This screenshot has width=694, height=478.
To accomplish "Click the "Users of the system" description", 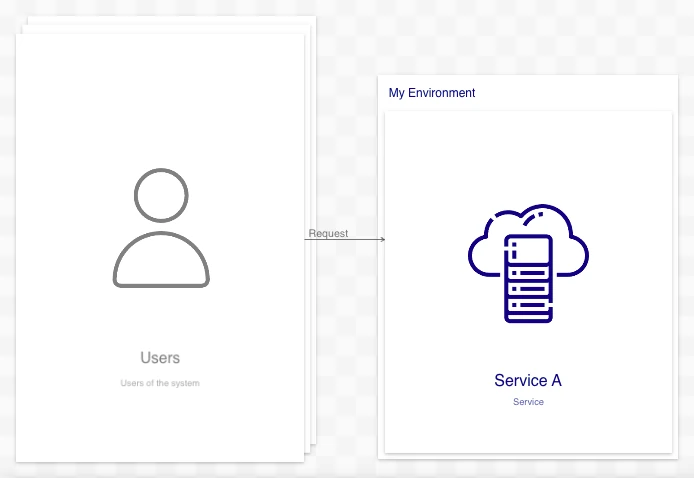I will click(160, 383).
